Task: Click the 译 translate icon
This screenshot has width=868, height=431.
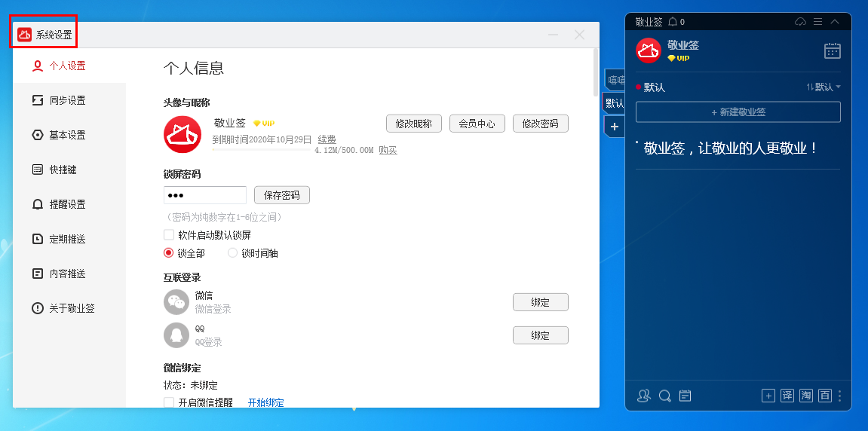Action: click(x=787, y=396)
